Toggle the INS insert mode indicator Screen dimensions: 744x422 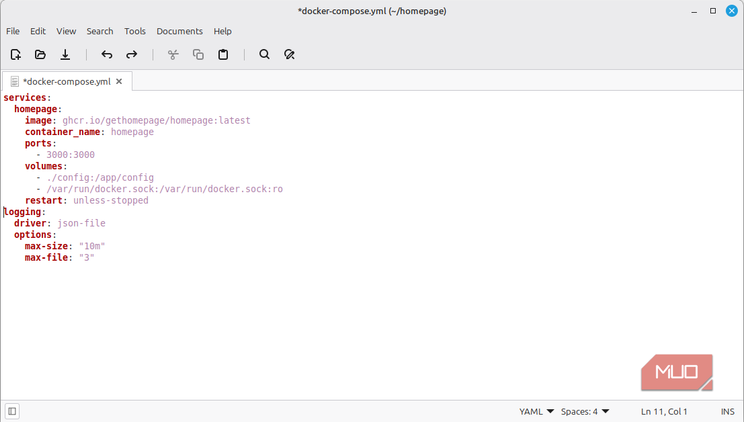(x=727, y=412)
